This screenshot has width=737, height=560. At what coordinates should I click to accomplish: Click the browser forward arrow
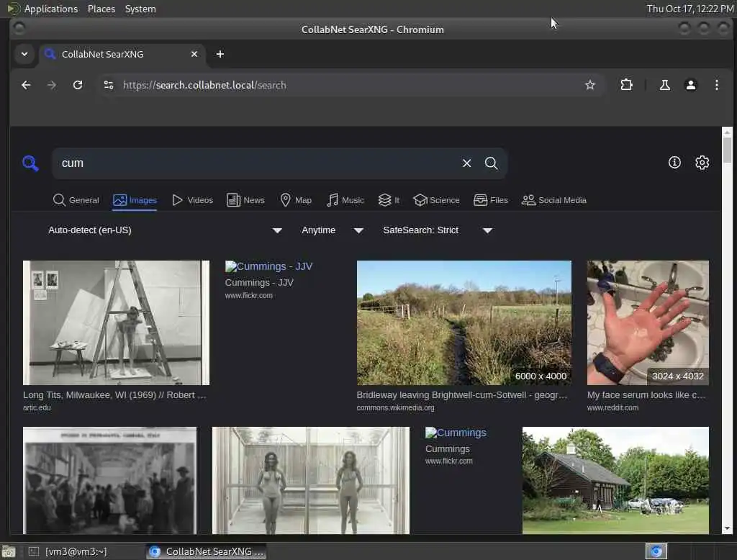(x=52, y=85)
